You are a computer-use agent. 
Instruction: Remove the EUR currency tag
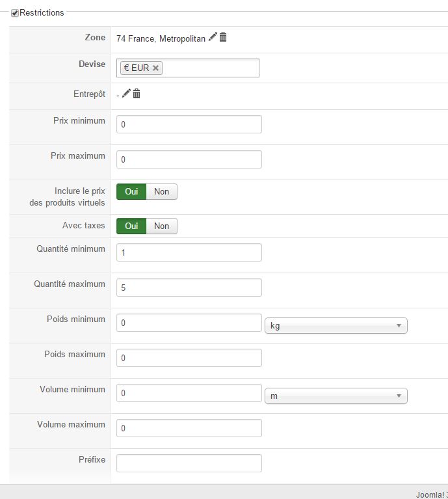(156, 68)
